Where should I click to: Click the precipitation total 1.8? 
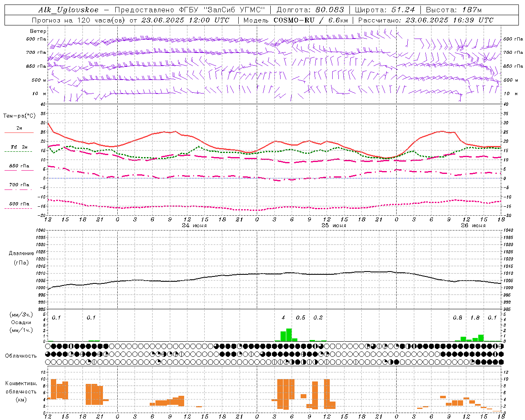click(x=475, y=318)
